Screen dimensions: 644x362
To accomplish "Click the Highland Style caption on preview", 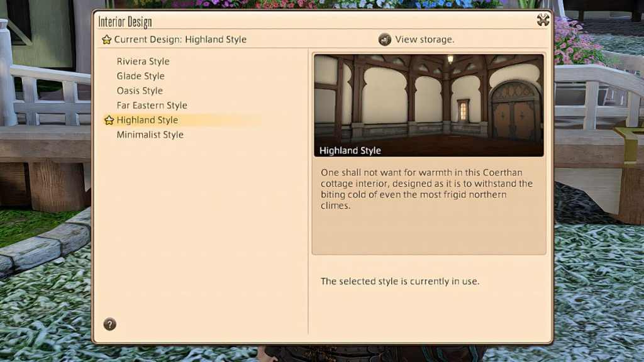I will pyautogui.click(x=350, y=151).
